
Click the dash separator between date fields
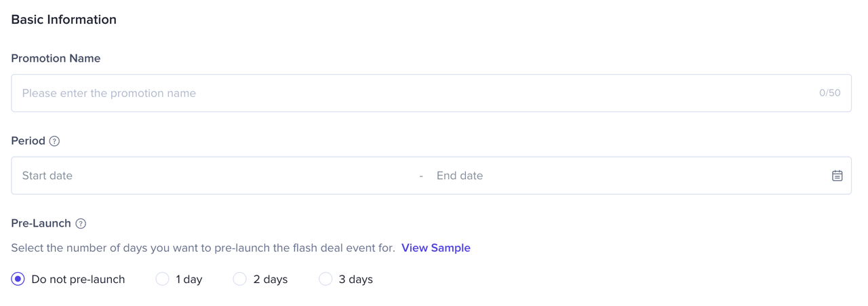tap(421, 176)
